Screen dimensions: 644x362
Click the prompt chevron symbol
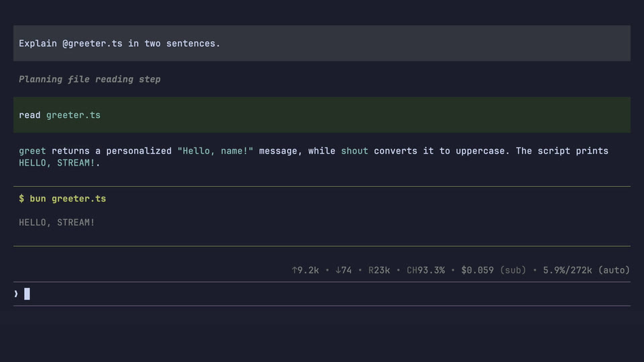click(16, 294)
